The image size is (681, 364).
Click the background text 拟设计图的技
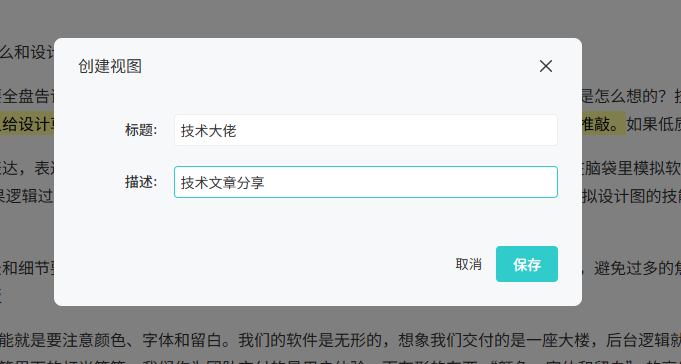pyautogui.click(x=631, y=196)
